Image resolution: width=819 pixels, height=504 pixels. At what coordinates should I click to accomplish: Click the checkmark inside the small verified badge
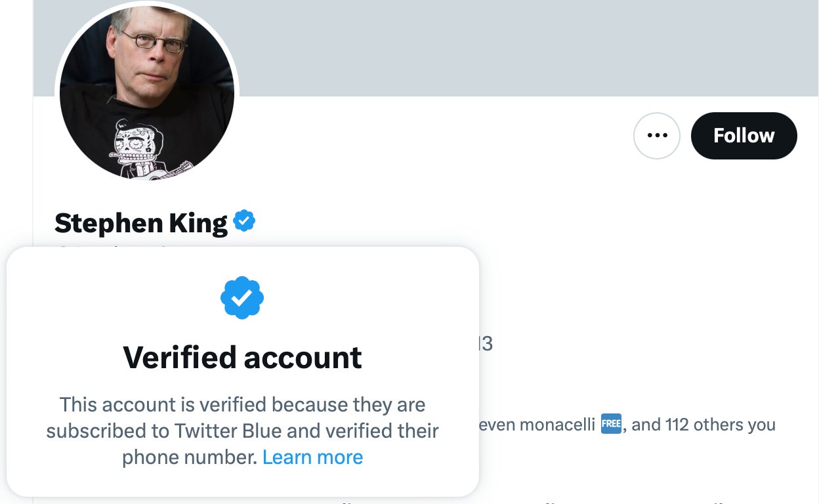pos(243,221)
